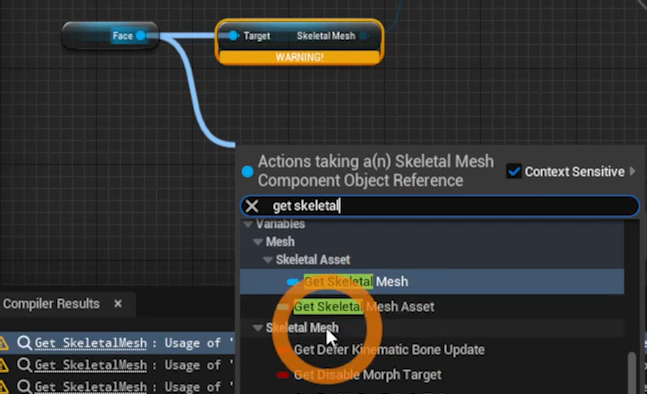Click the magnifier icon on third warning row
The width and height of the screenshot is (647, 394).
tap(24, 387)
